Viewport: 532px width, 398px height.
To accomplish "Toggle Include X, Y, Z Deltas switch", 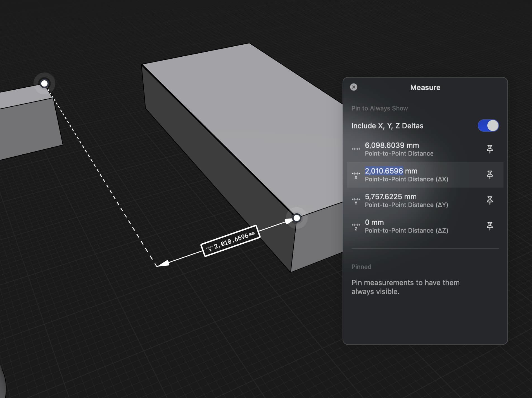I will coord(488,126).
